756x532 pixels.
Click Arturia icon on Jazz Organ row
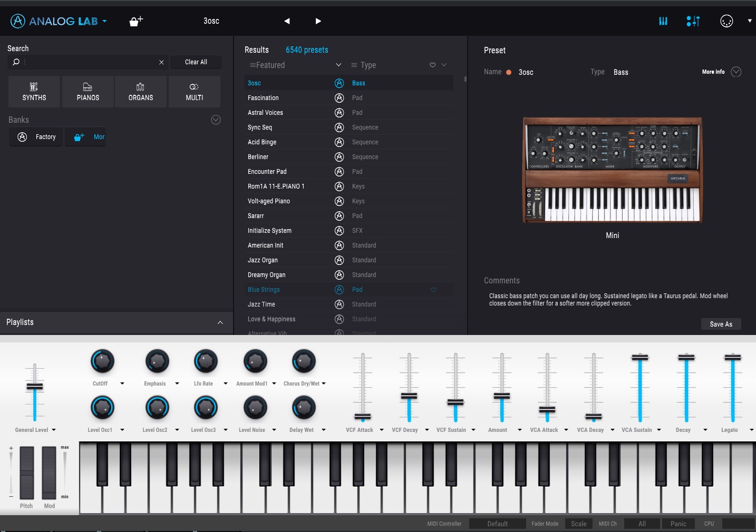click(x=340, y=260)
